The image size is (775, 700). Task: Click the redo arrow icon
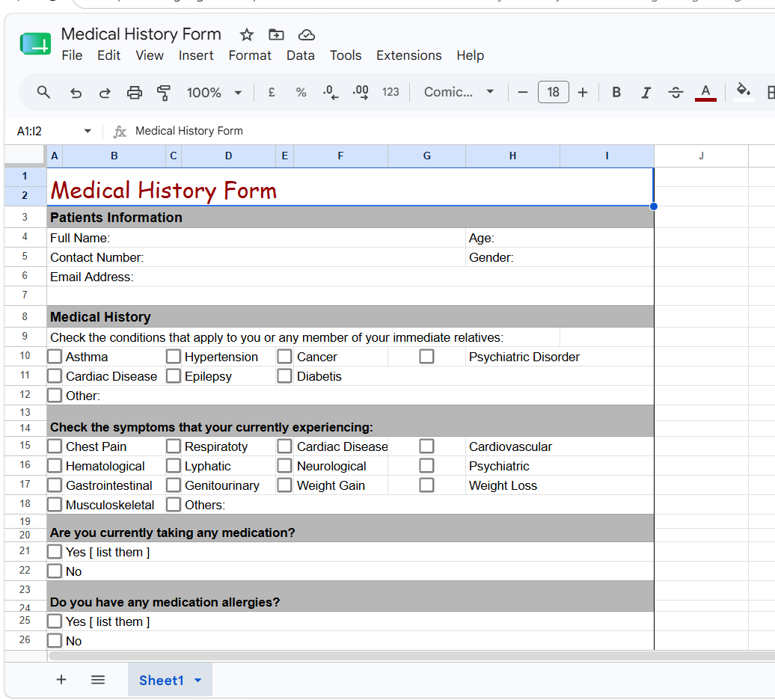point(105,93)
